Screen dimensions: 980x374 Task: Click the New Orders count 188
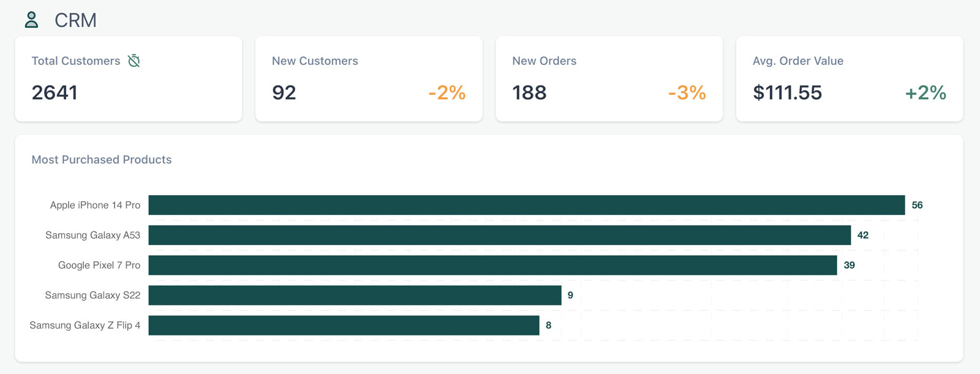click(x=529, y=92)
